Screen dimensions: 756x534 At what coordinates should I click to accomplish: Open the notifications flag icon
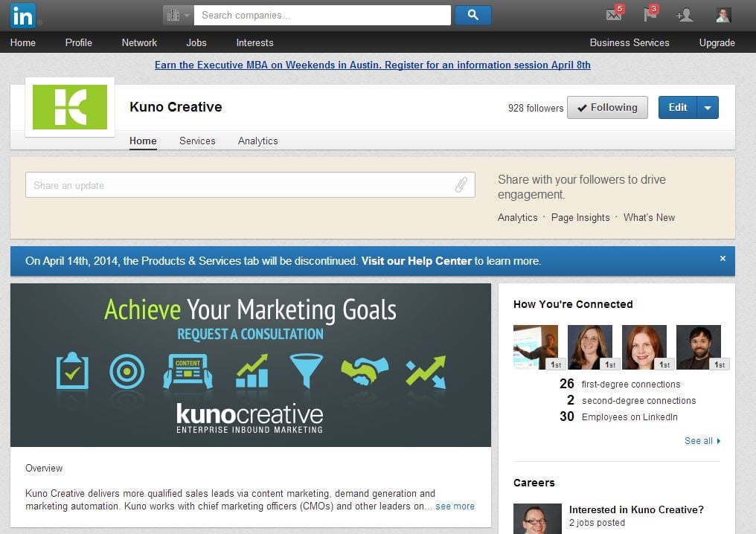coord(650,15)
